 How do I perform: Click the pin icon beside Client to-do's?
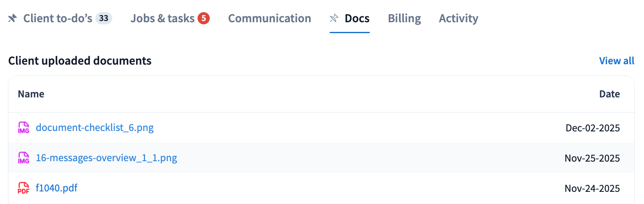12,18
